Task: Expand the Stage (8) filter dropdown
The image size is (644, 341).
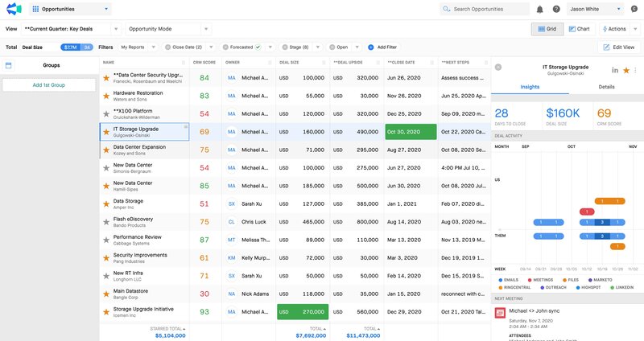Action: coord(317,47)
